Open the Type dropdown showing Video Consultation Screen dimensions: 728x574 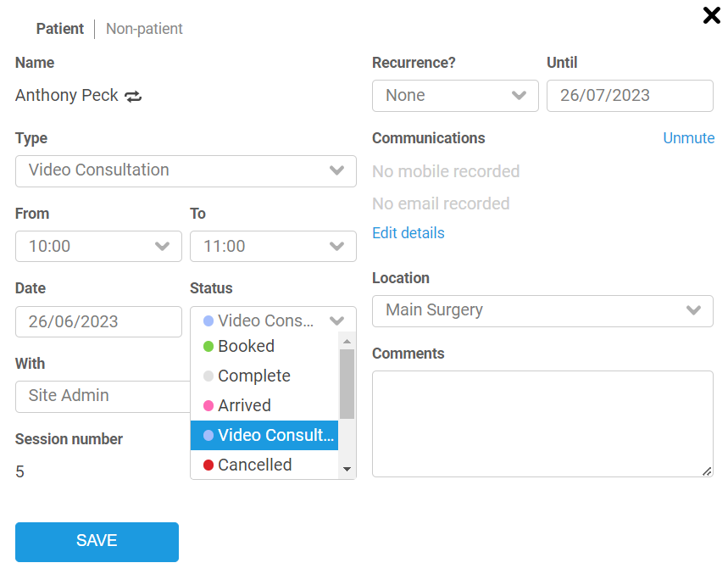tap(186, 170)
